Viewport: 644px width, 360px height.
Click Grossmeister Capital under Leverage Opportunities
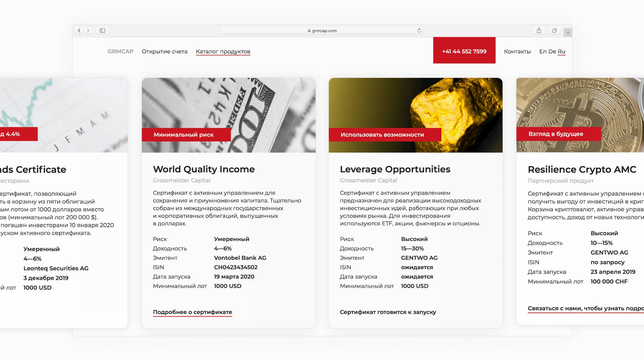click(369, 181)
